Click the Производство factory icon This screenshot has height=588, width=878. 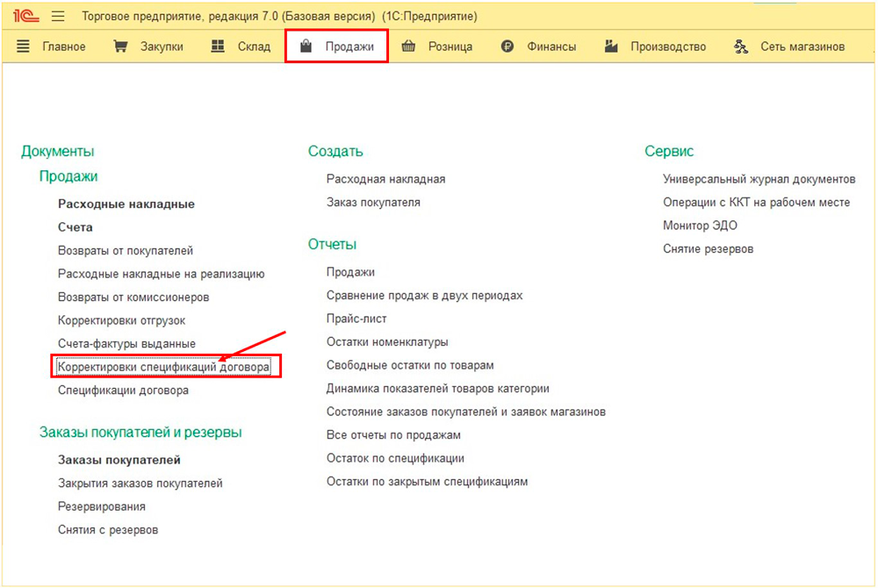point(611,47)
